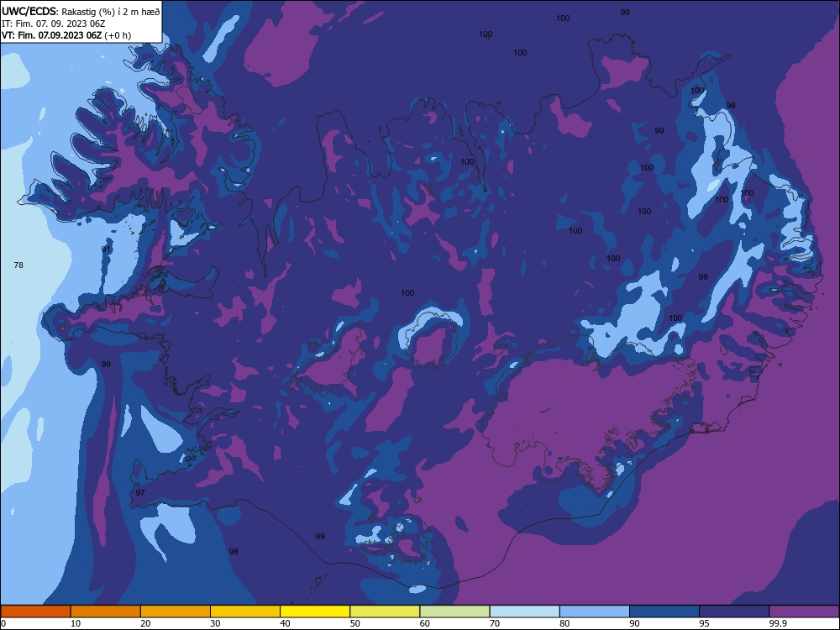This screenshot has height=630, width=840.
Task: Click the legend scale label '70'
Action: (495, 623)
